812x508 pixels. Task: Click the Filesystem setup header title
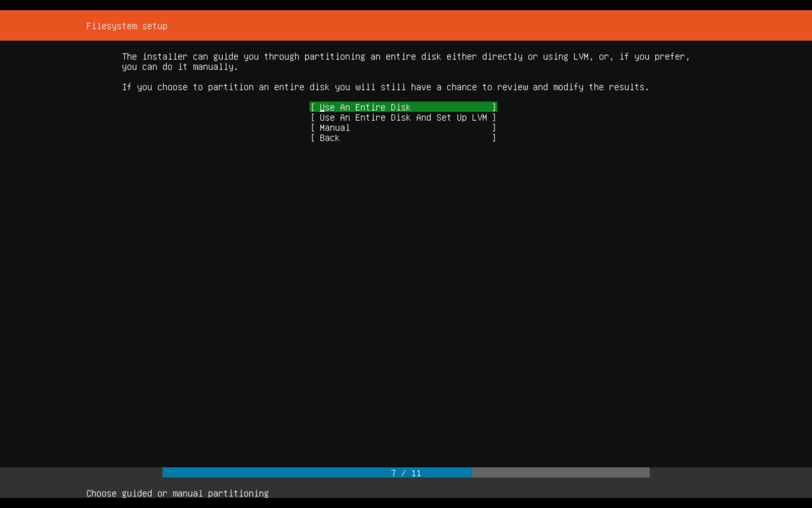(127, 26)
